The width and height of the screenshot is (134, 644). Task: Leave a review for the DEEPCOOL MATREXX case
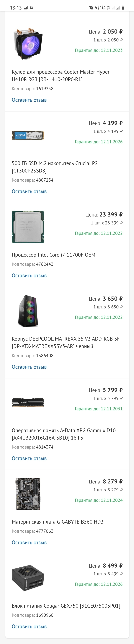29,367
